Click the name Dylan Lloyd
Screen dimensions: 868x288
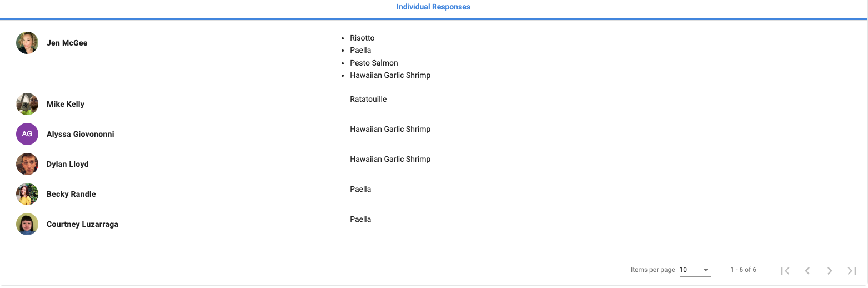tap(68, 164)
